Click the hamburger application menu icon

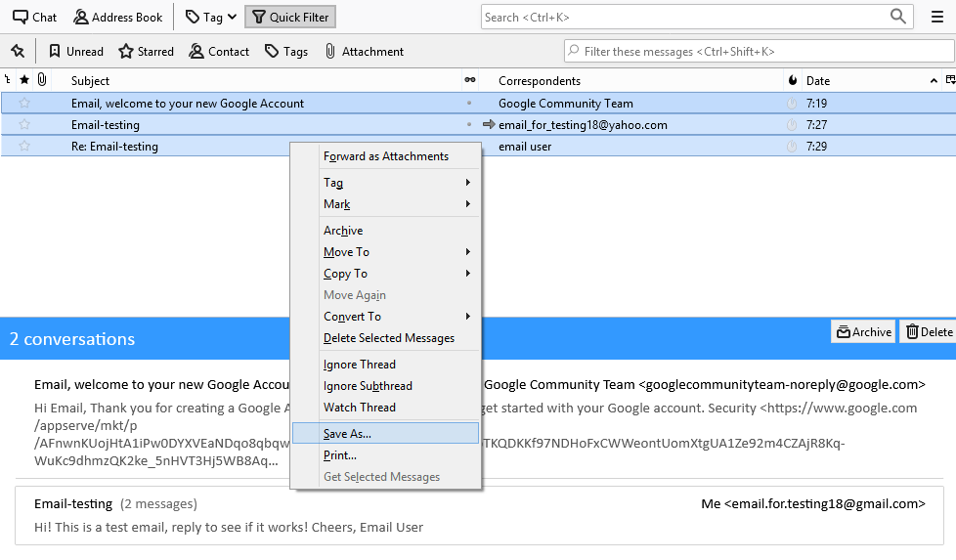[x=936, y=17]
